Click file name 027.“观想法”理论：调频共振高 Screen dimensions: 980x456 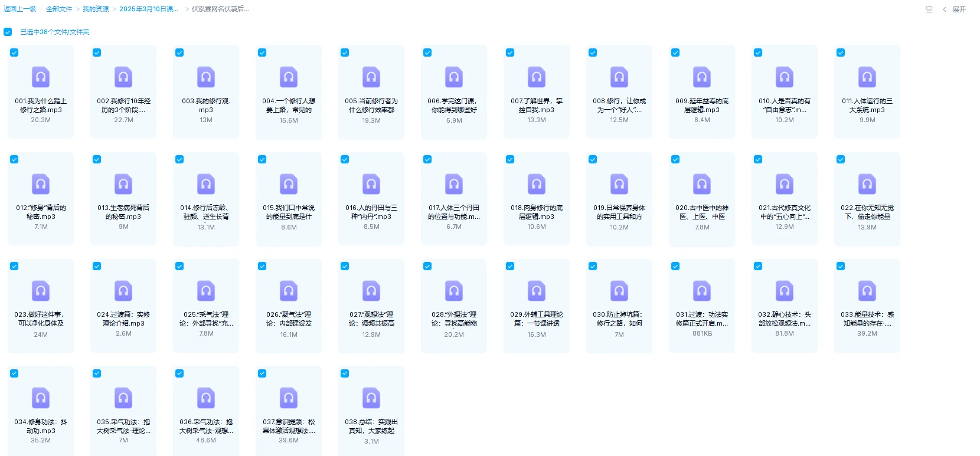pos(371,319)
